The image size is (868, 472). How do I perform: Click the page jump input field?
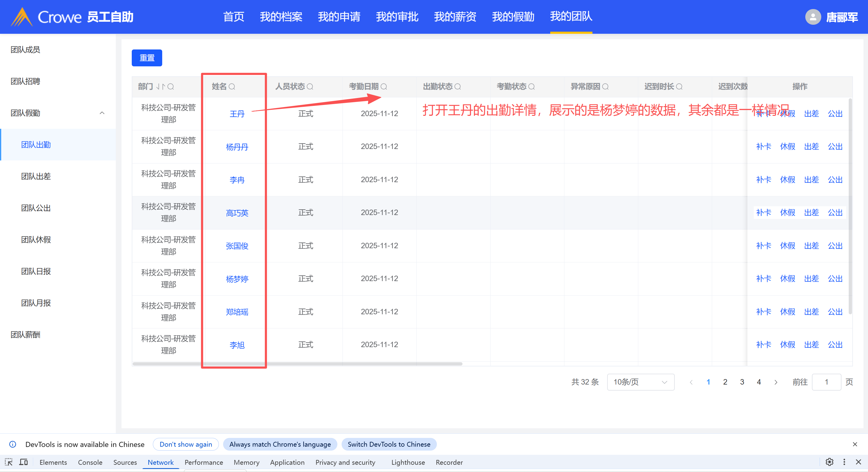(x=826, y=382)
